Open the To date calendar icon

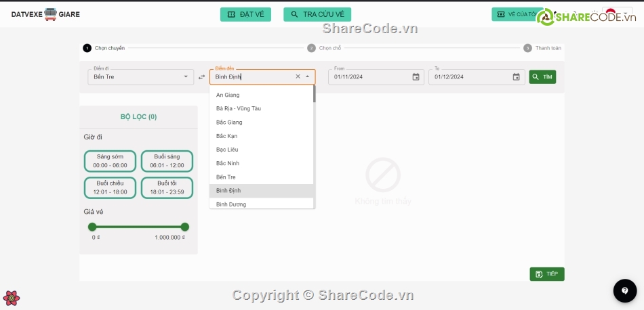click(x=517, y=76)
